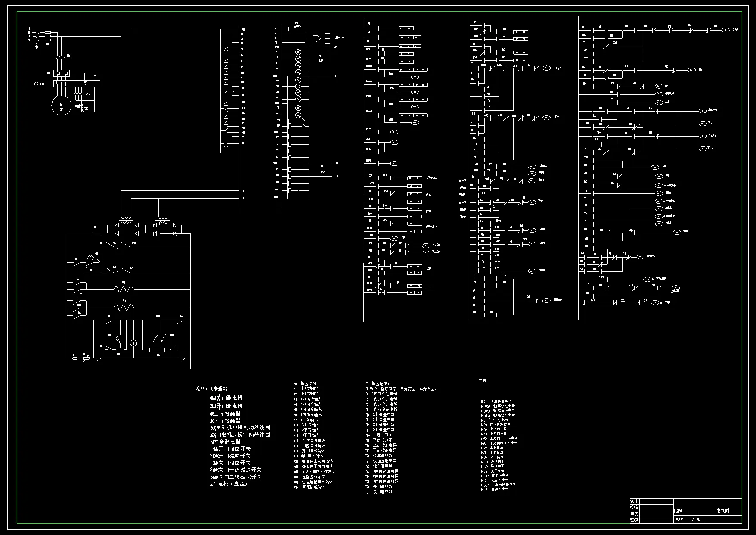Image resolution: width=756 pixels, height=535 pixels.
Task: Select input legend line 'X3: 1内指令输入'
Action: click(x=307, y=399)
